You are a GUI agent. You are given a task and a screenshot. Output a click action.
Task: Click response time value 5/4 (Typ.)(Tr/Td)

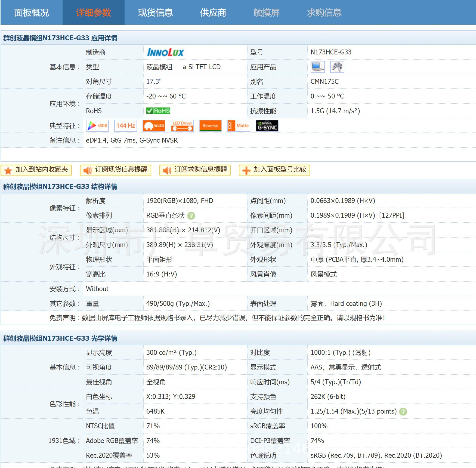pyautogui.click(x=336, y=382)
